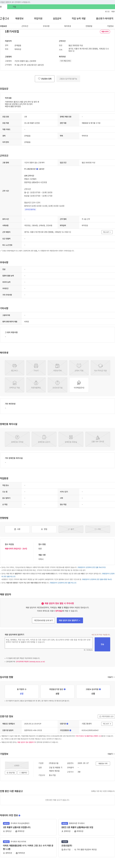Image resolution: width=115 pixels, height=868 pixels.
Task: Open the 은광산업(주) recommendation card
Action: [87, 847]
